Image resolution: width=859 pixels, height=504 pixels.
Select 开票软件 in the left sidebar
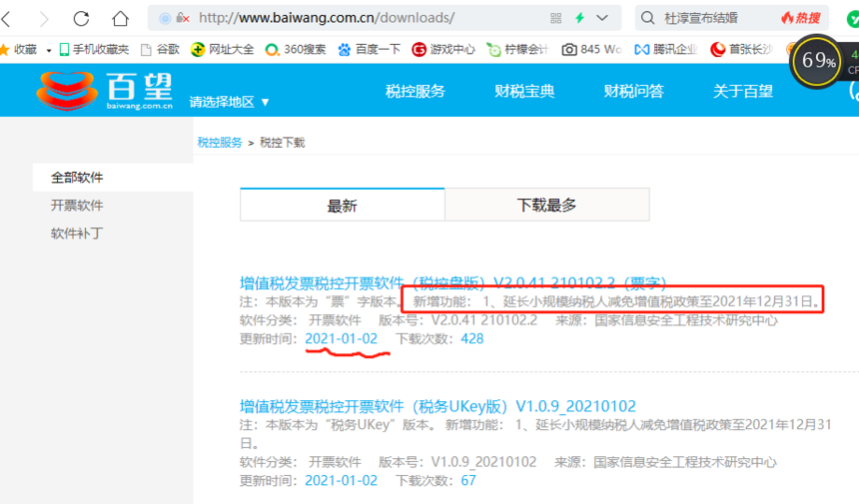coord(77,206)
